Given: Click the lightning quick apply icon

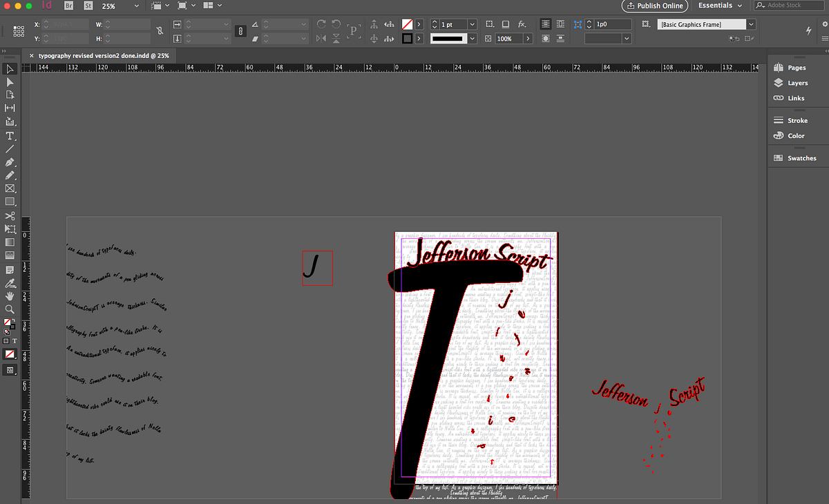Looking at the screenshot, I should 809,31.
